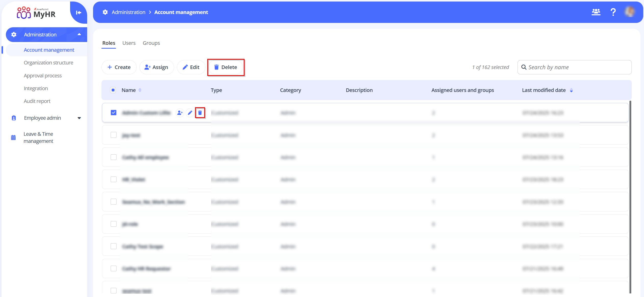
Task: Click the Leave & Time management calendar icon
Action: click(x=14, y=138)
